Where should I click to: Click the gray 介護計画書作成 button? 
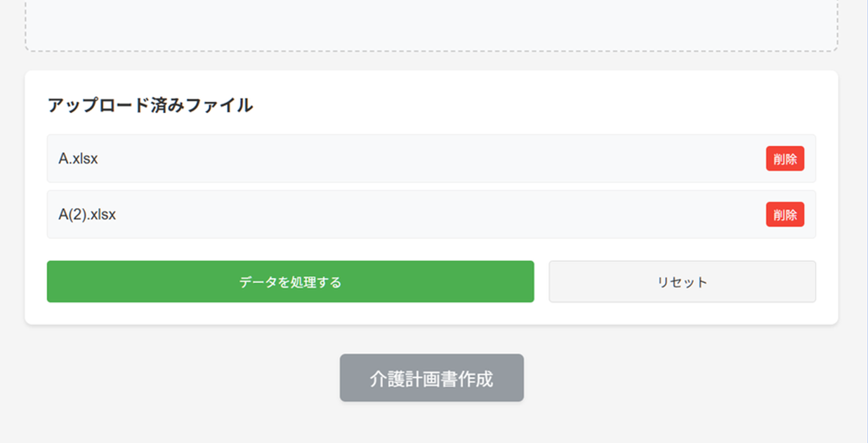431,378
